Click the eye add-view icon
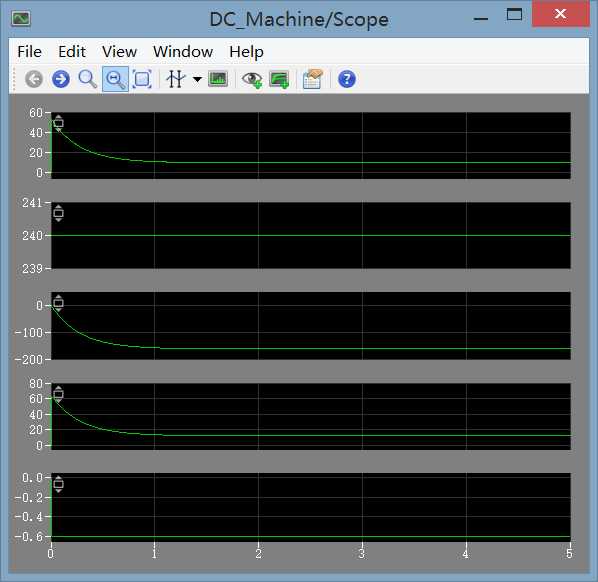 point(252,79)
